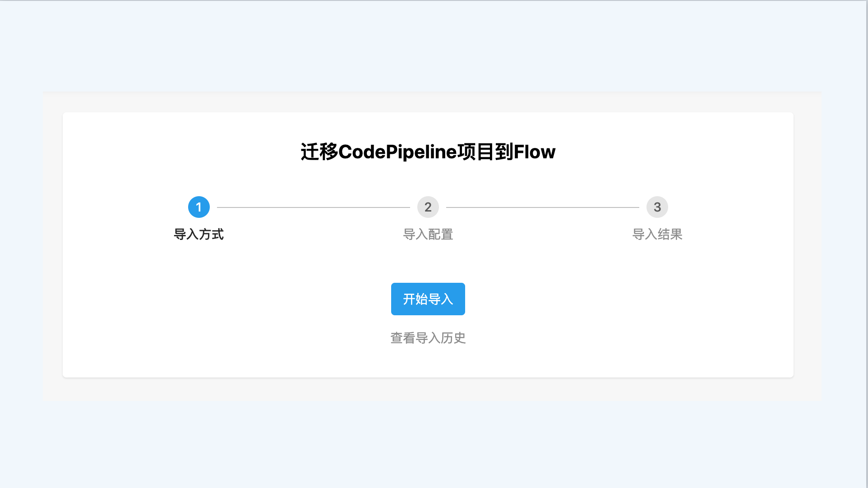Click the word CodePipeline in the title
This screenshot has height=488, width=868.
click(397, 152)
